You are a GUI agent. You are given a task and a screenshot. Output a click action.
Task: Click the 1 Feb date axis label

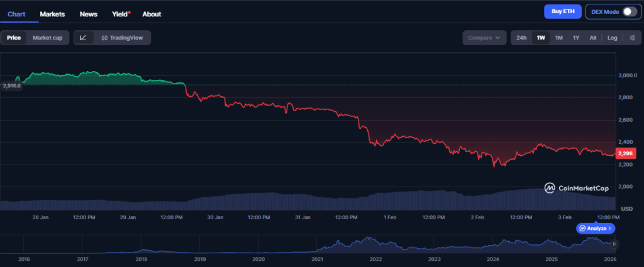click(x=390, y=217)
